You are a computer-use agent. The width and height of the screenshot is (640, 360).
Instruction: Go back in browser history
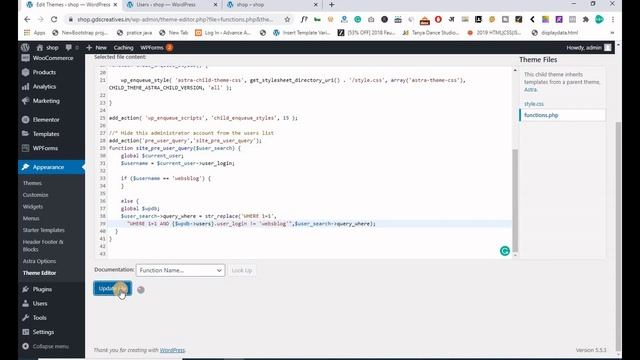pyautogui.click(x=27, y=19)
